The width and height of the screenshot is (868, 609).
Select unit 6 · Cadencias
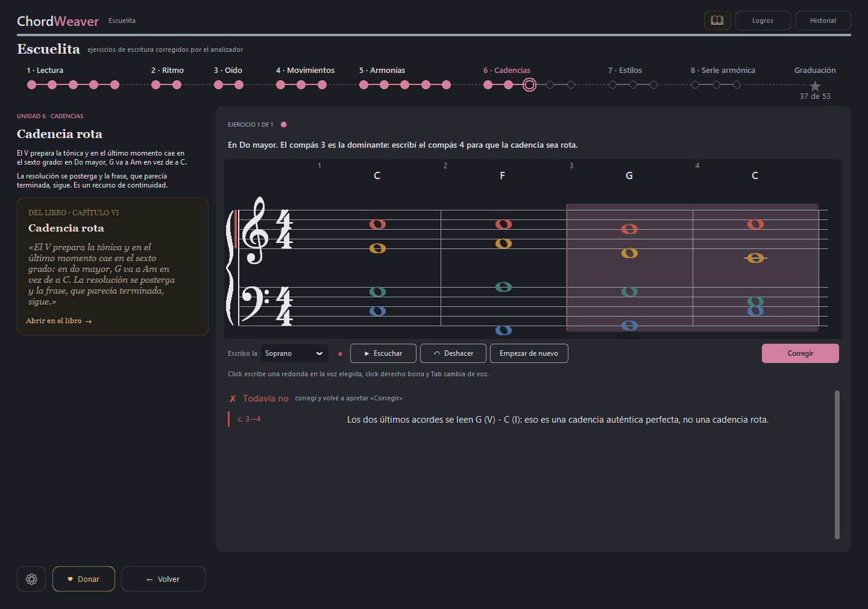[507, 71]
